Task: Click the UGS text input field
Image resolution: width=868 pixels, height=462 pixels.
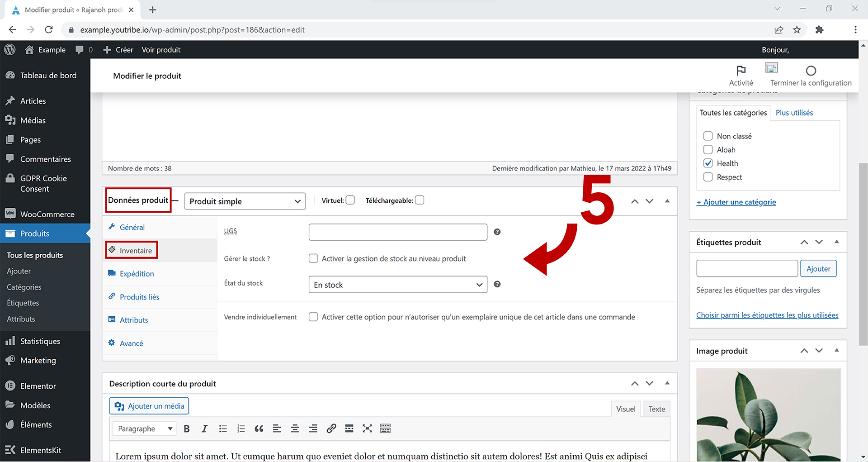Action: [x=397, y=232]
